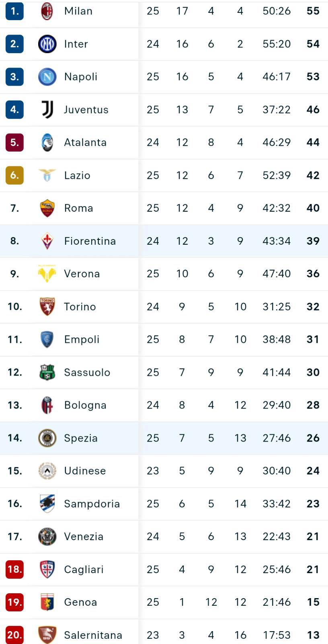Click the red position 20 badge
The height and width of the screenshot is (644, 328).
(x=14, y=635)
